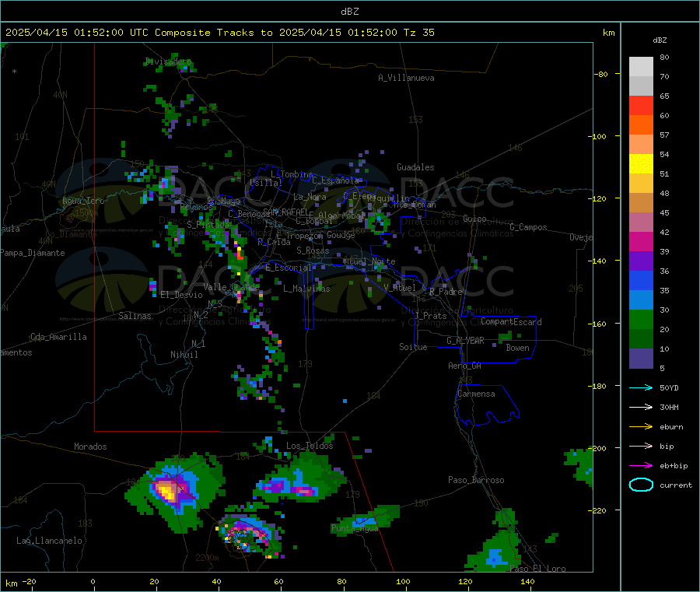Select the pink bip arrow legend symbol
This screenshot has height=592, width=700.
tap(641, 446)
